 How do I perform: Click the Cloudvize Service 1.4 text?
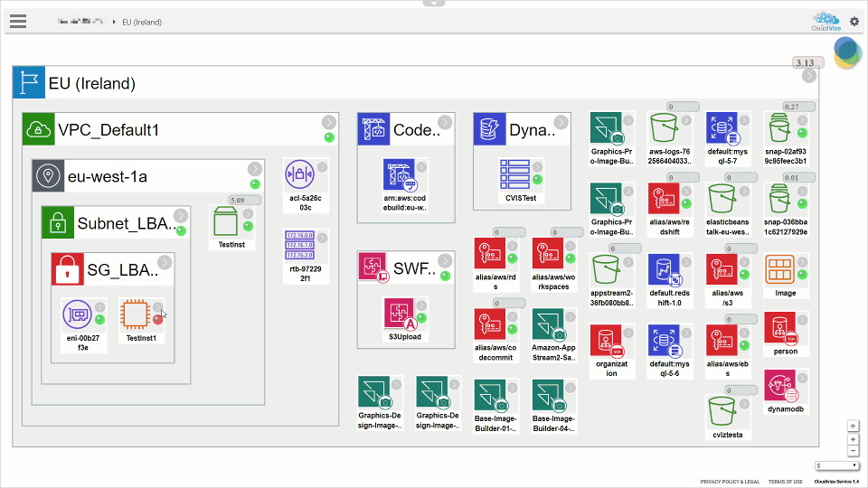pyautogui.click(x=836, y=482)
